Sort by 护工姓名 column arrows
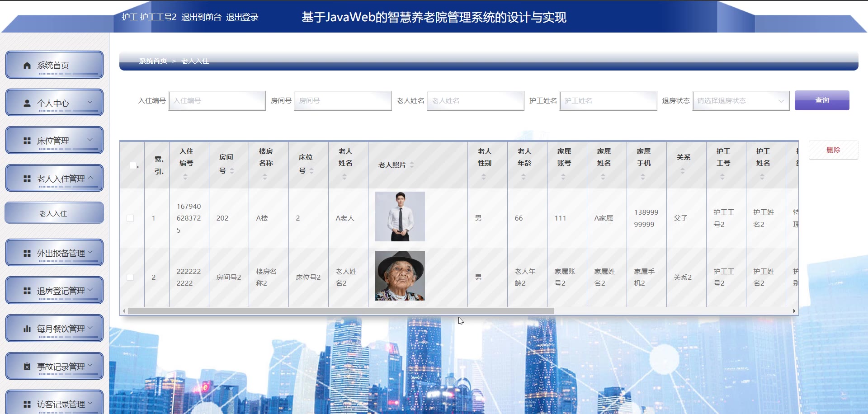 pyautogui.click(x=762, y=177)
